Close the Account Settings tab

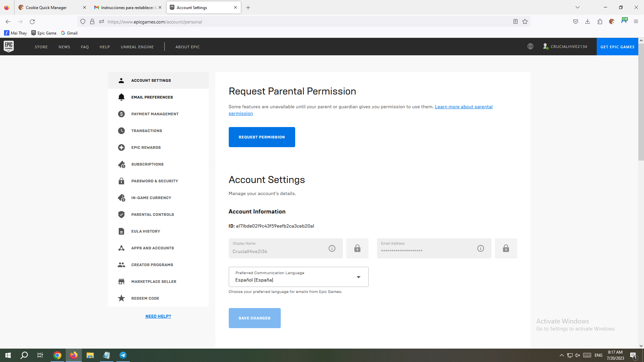(x=235, y=7)
